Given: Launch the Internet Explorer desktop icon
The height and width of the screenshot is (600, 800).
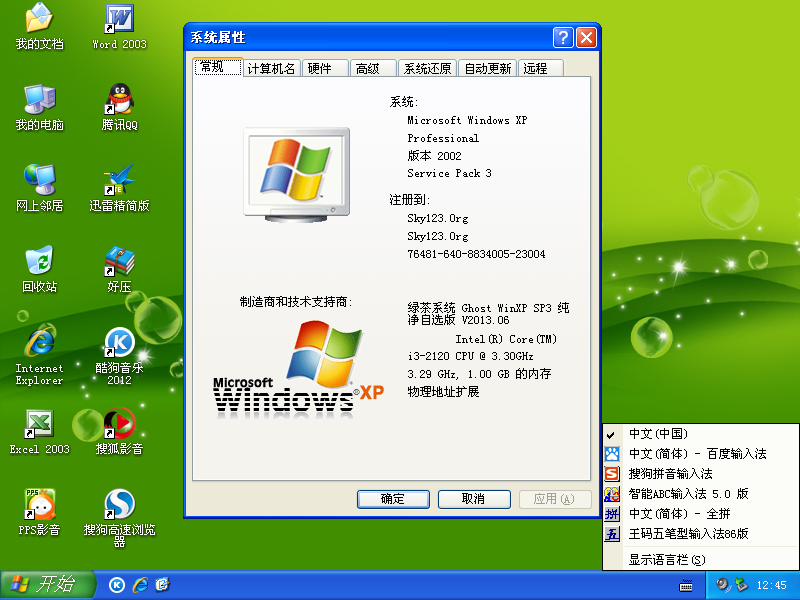Looking at the screenshot, I should coord(39,356).
